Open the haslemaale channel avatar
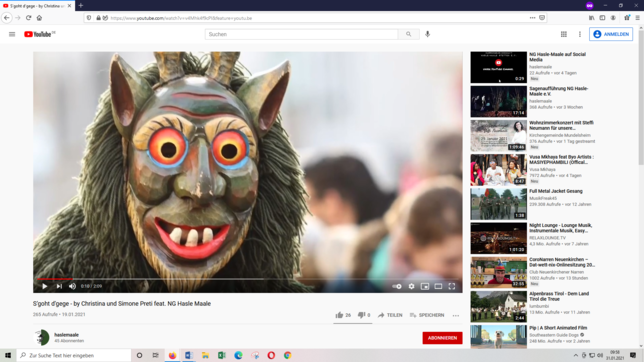 41,337
